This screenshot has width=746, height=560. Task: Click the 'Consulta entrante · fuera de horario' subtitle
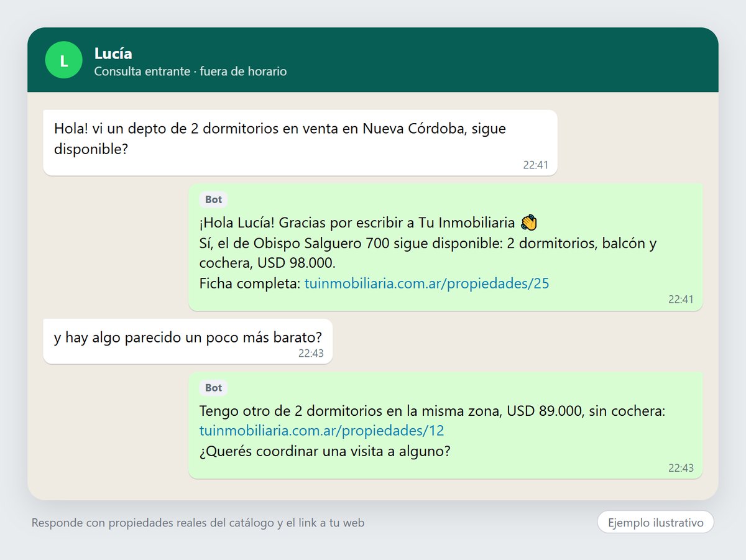191,71
